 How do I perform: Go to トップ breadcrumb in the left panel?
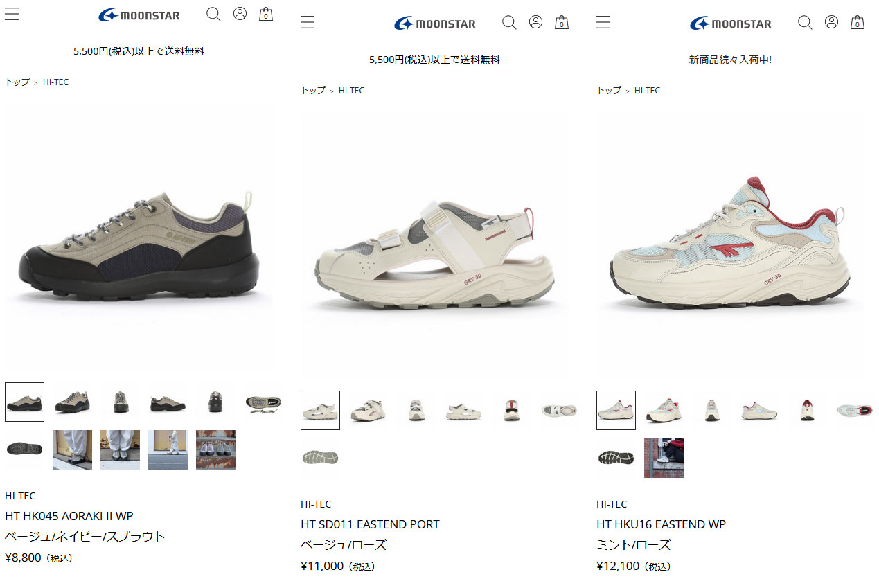[17, 82]
